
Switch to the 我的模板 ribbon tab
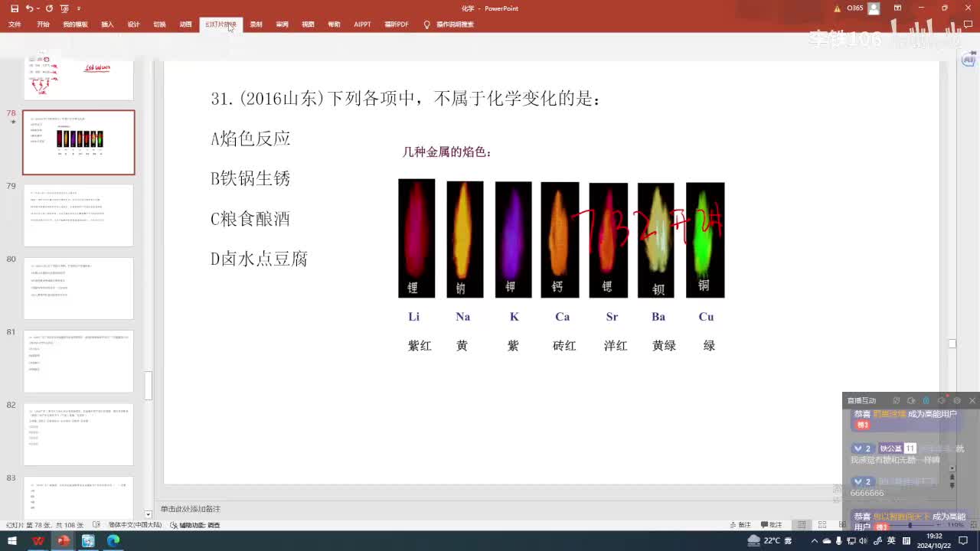[x=75, y=24]
